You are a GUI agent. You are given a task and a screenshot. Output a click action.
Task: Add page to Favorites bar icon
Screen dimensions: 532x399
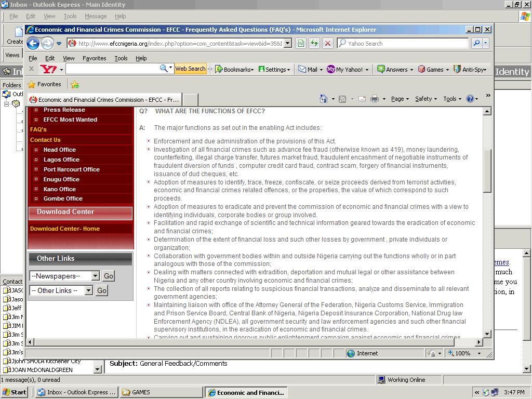point(75,85)
